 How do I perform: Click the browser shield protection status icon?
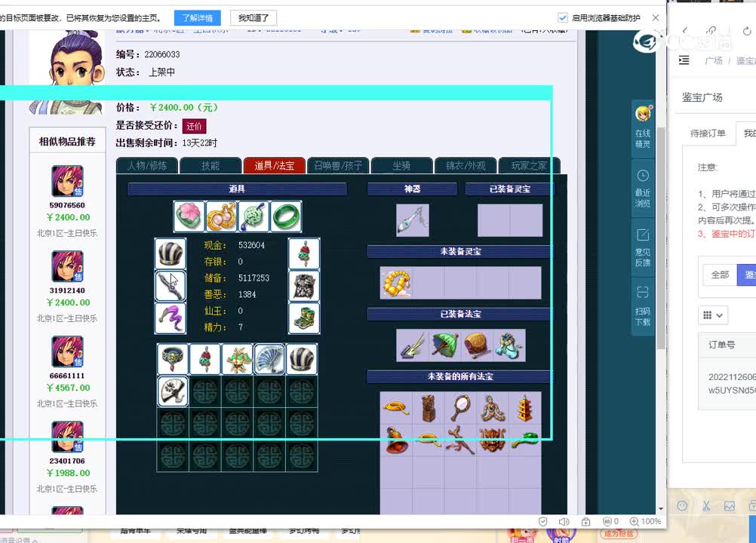tap(543, 521)
